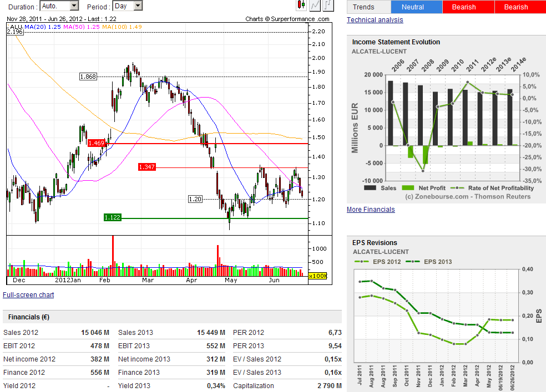Click the yellow x100k volume scale label
Viewport: 546px width, 392px height.
click(318, 276)
